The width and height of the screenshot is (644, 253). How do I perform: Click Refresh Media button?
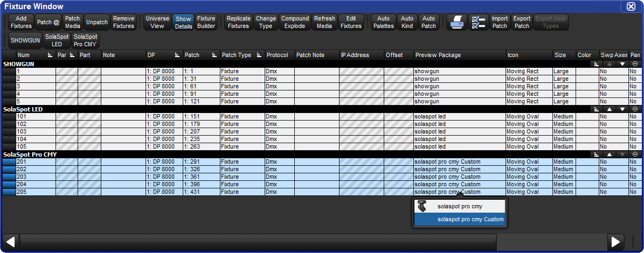click(x=324, y=23)
